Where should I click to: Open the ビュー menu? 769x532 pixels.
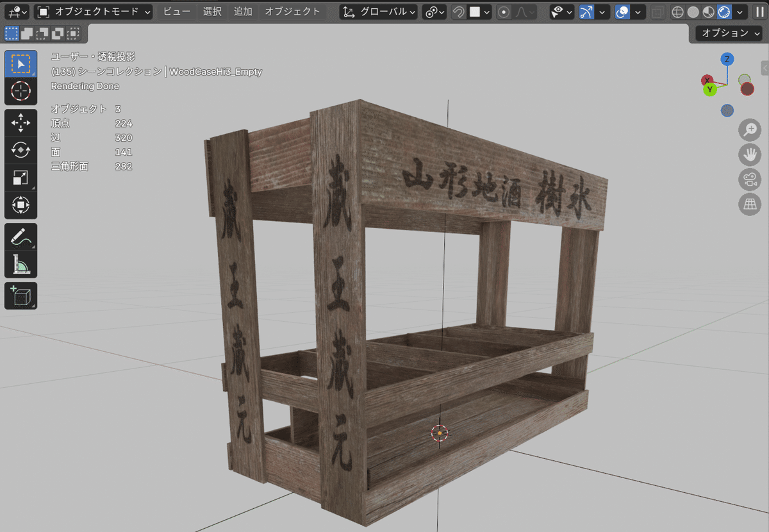pyautogui.click(x=176, y=12)
